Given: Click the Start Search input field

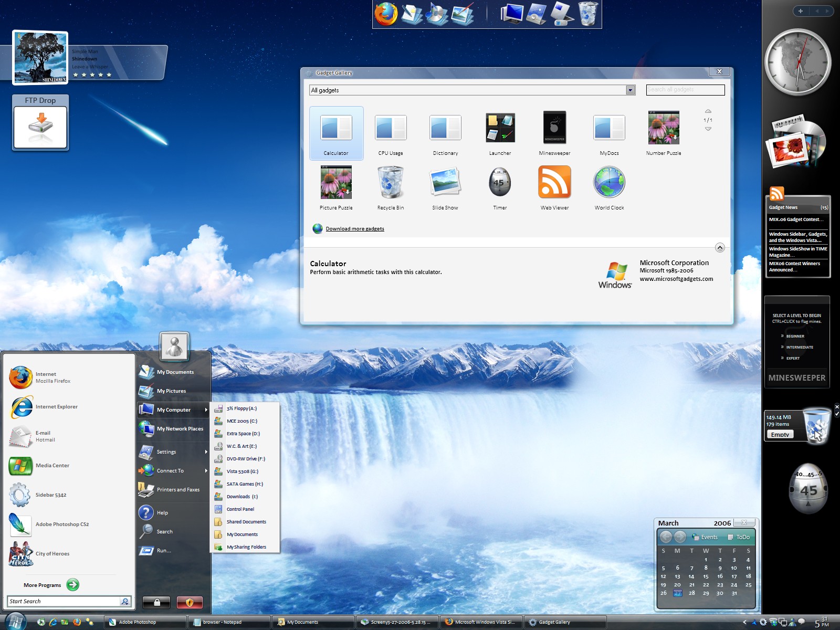Looking at the screenshot, I should pyautogui.click(x=64, y=601).
